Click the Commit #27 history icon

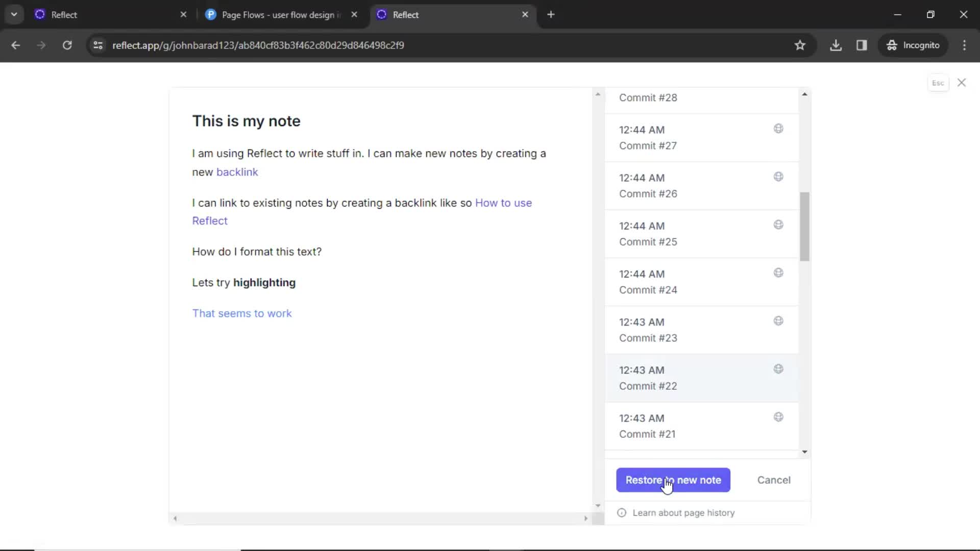click(778, 129)
